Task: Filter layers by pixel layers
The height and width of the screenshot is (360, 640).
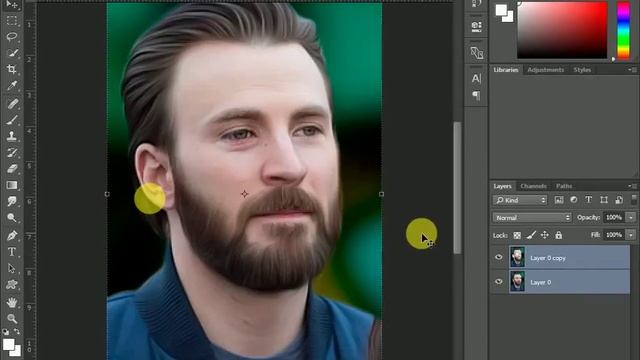Action: (558, 200)
